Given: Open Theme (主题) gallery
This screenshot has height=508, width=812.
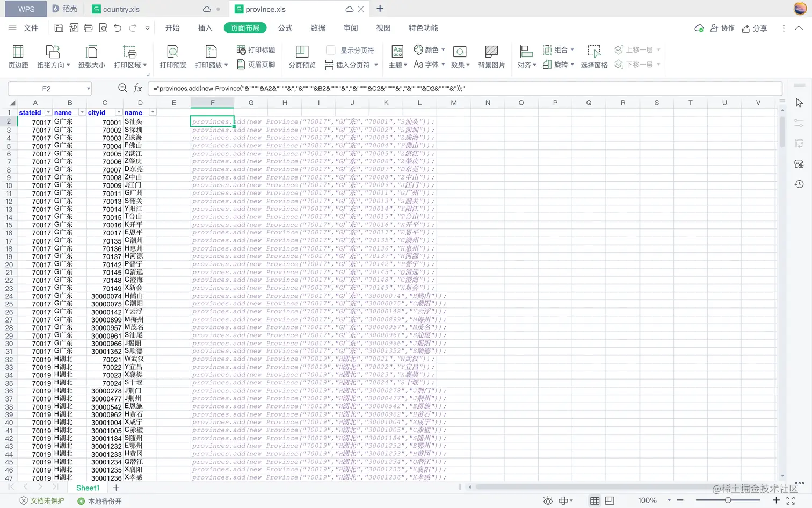Looking at the screenshot, I should (397, 56).
